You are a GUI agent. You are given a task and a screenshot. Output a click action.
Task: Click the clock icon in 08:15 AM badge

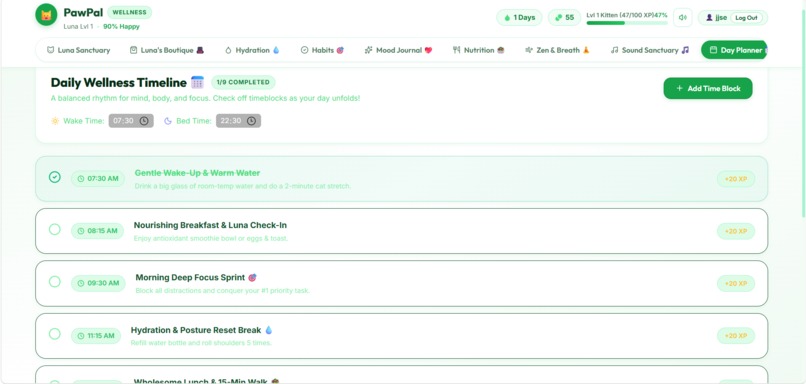81,231
